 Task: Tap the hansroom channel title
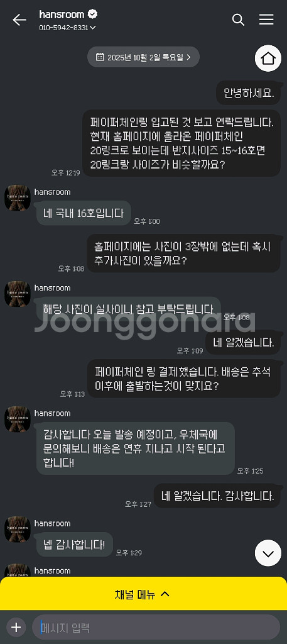pyautogui.click(x=62, y=14)
